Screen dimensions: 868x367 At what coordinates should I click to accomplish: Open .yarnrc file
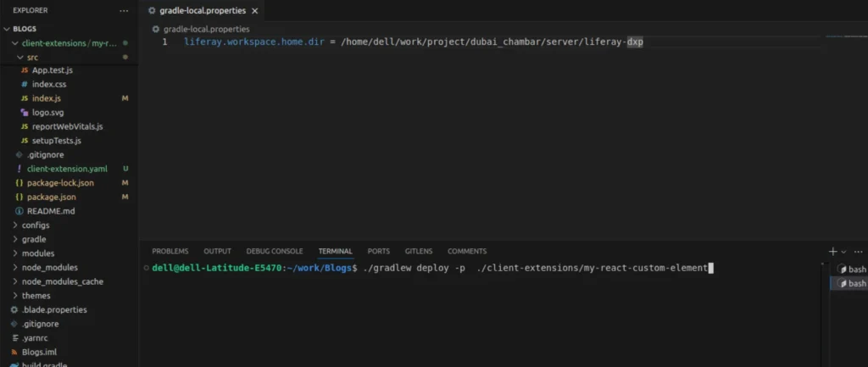(33, 337)
